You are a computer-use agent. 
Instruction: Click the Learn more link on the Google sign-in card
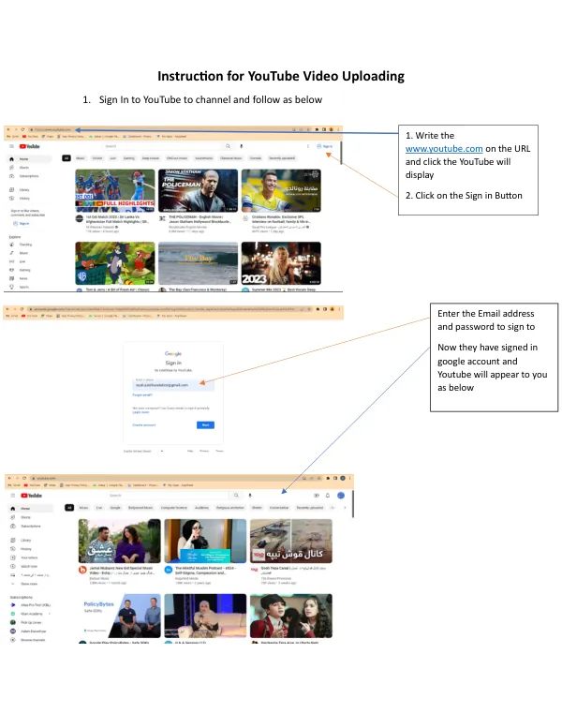pyautogui.click(x=140, y=412)
